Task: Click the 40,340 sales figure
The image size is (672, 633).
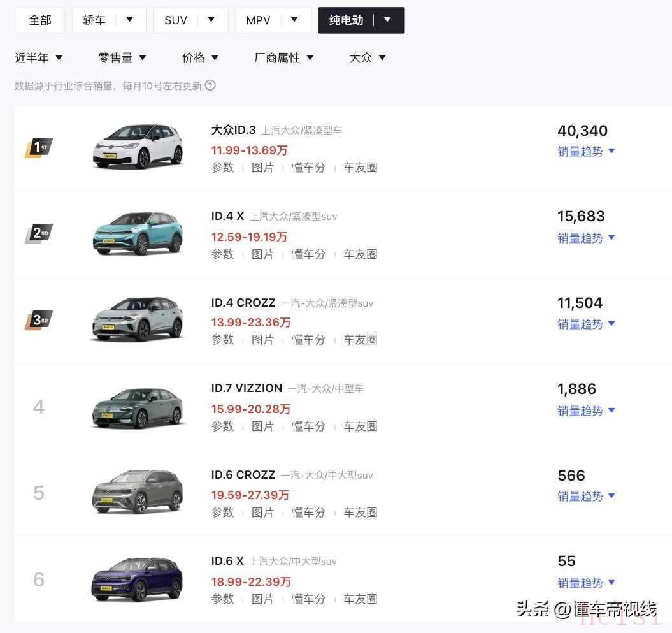Action: click(582, 131)
